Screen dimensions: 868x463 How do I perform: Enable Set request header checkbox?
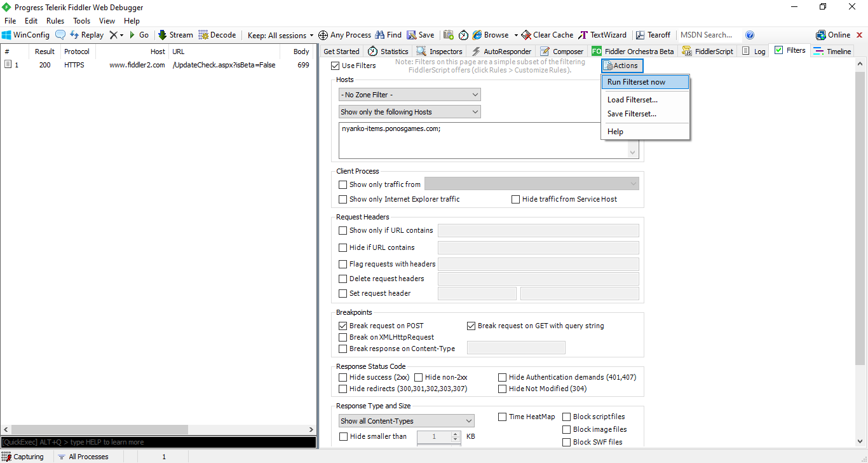tap(343, 293)
